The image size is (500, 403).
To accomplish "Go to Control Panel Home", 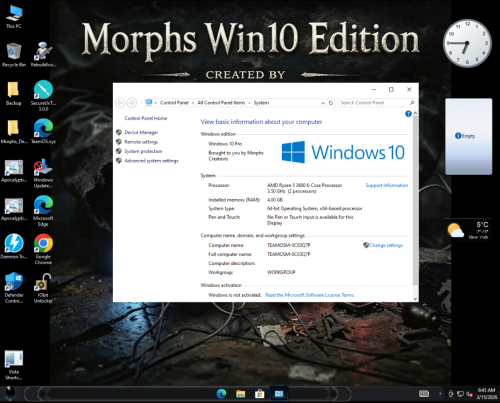I will pyautogui.click(x=146, y=118).
